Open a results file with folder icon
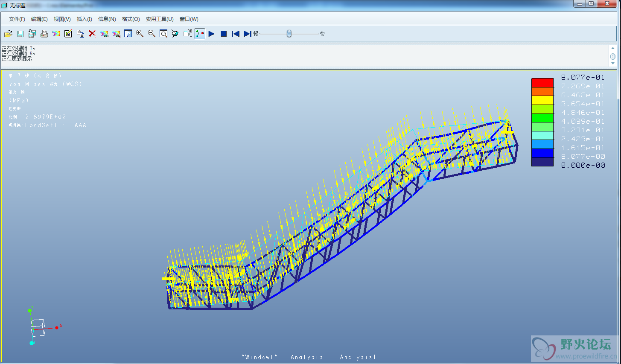The height and width of the screenshot is (364, 621). [x=8, y=34]
